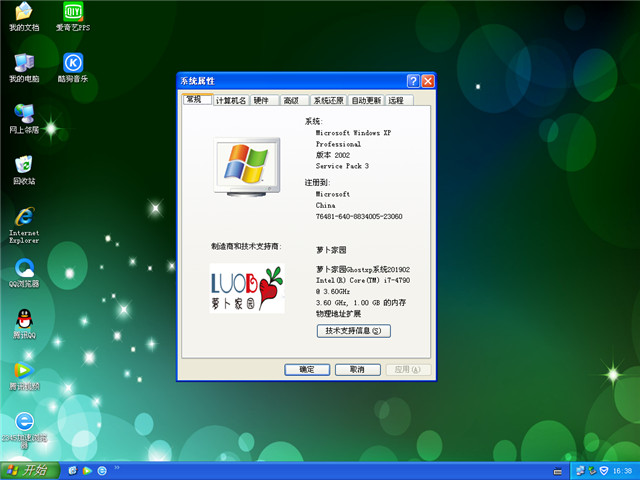Switch to the 硬件 tab
Screen dimensions: 640x480
click(x=262, y=101)
